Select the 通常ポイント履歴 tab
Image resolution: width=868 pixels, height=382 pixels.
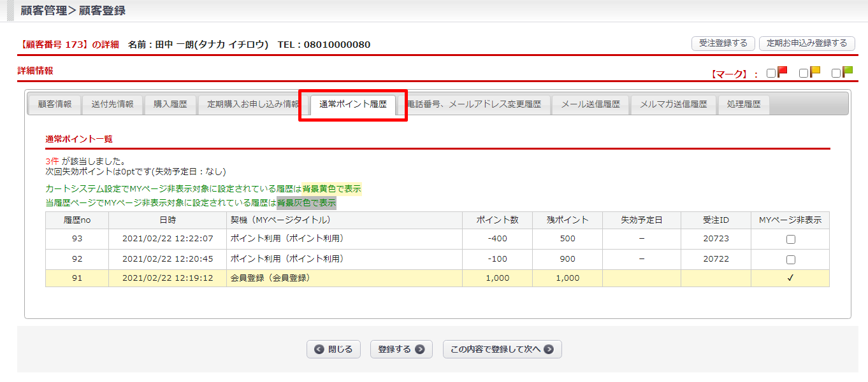[353, 104]
